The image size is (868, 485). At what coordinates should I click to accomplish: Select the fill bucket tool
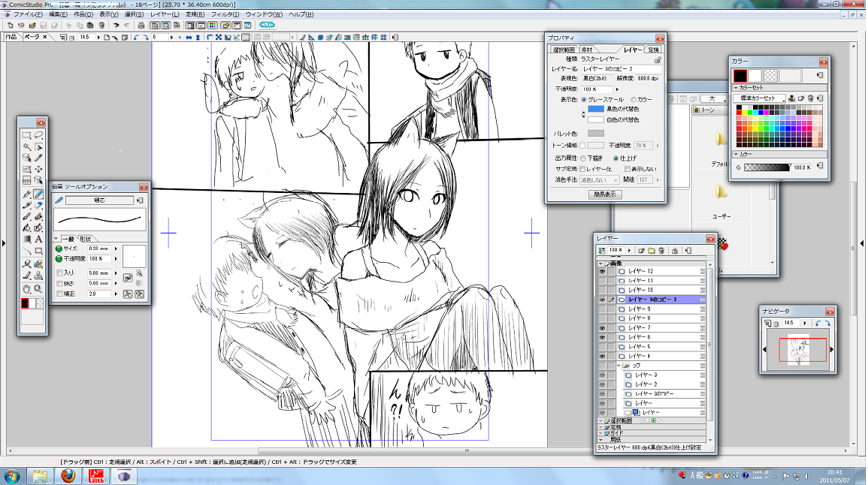(x=26, y=227)
